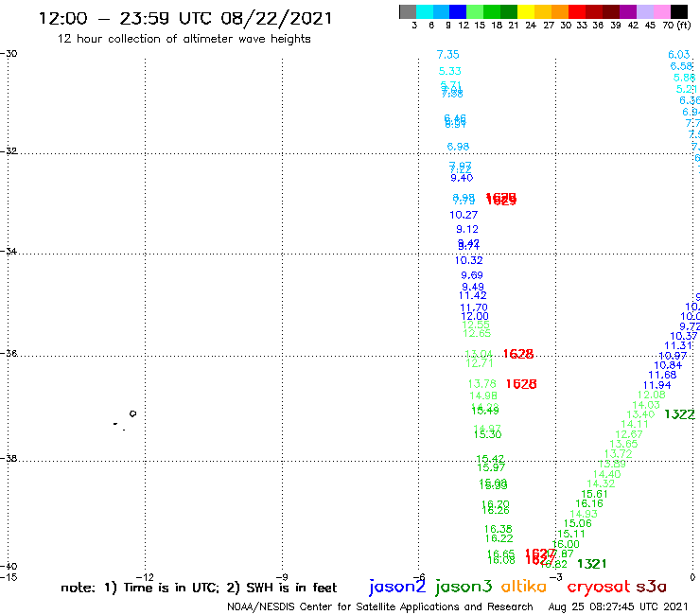Image resolution: width=700 pixels, height=615 pixels.
Task: Click the black swatch at the legend's end
Action: click(x=679, y=11)
